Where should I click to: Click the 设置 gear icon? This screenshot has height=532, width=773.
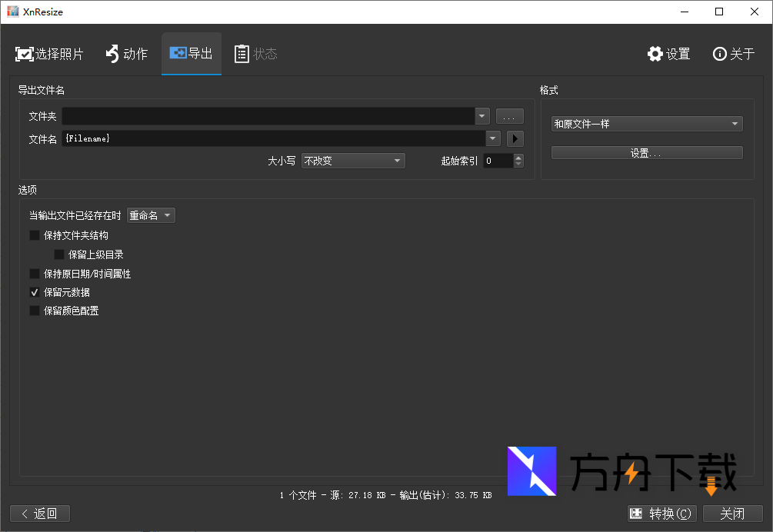click(x=655, y=54)
